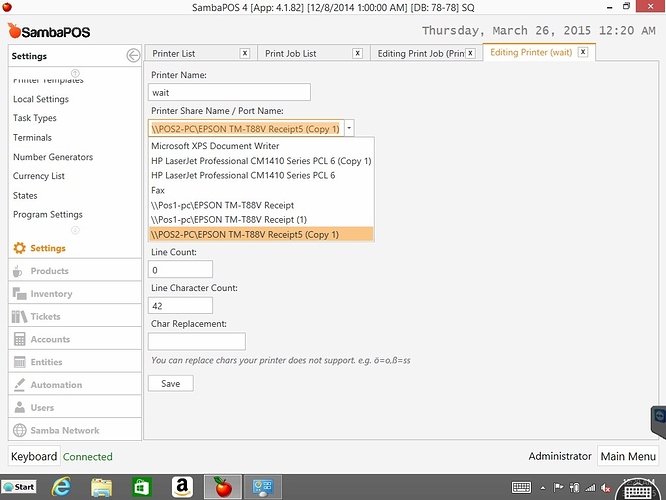This screenshot has height=500, width=666.
Task: Go to Main Menu
Action: 628,456
